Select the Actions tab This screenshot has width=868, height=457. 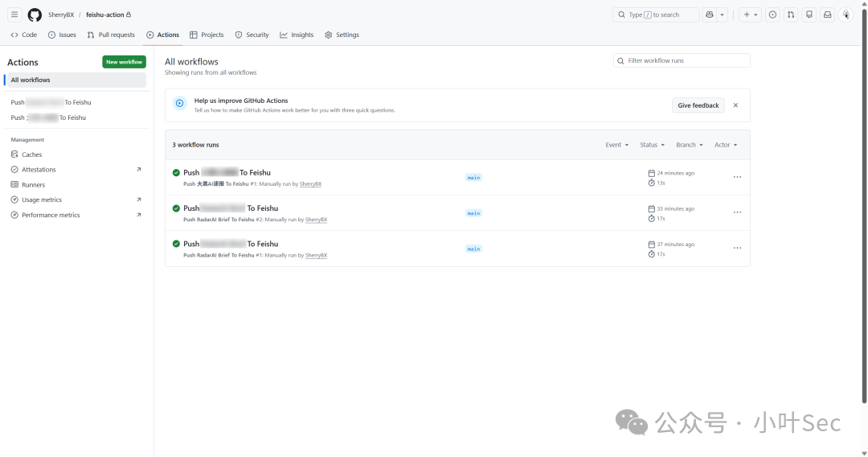tap(162, 35)
